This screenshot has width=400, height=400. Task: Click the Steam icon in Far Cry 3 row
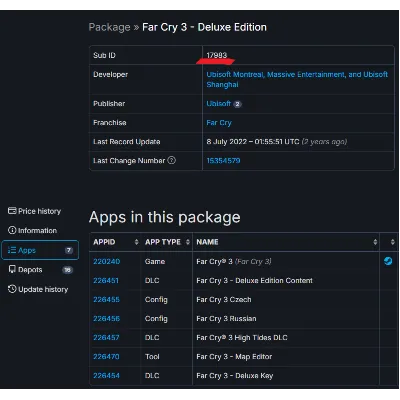[388, 261]
